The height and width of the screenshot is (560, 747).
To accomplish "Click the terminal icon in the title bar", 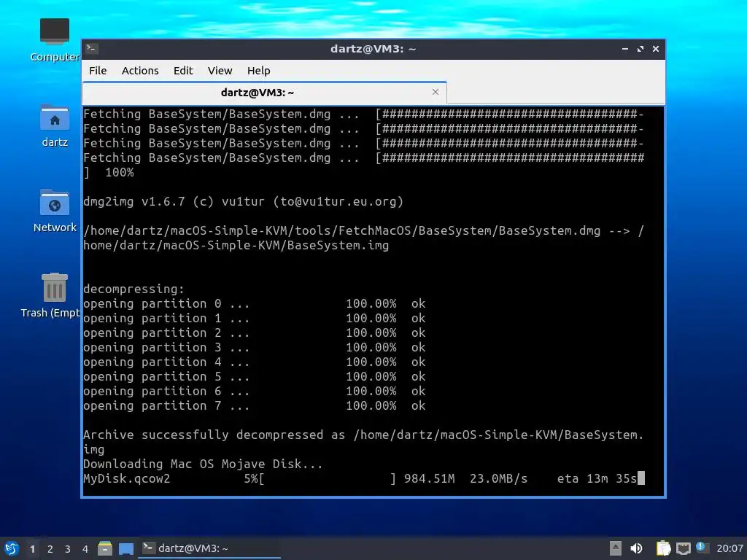I will (92, 49).
